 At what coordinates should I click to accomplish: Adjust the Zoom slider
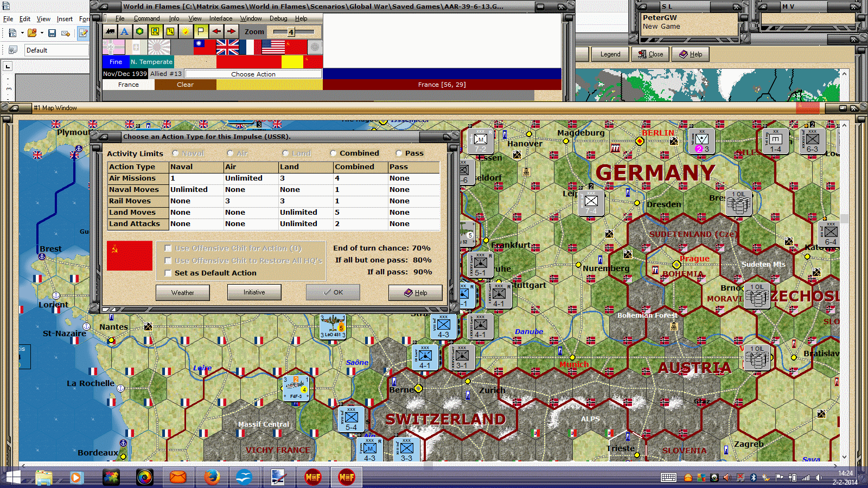[294, 31]
